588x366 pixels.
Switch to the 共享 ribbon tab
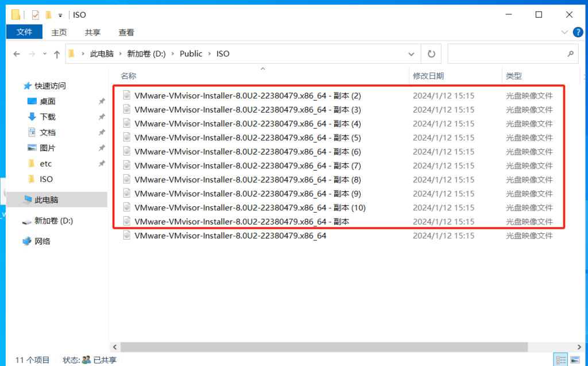point(92,33)
